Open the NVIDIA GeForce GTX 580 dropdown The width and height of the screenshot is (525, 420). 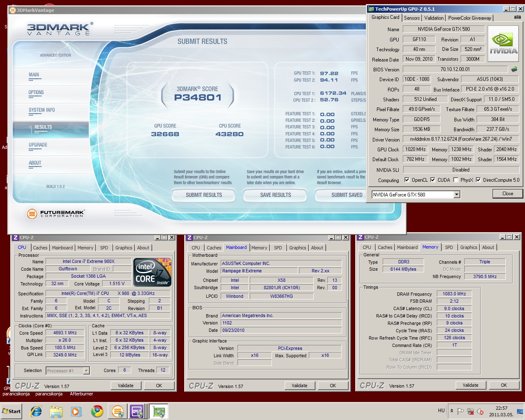pyautogui.click(x=457, y=194)
